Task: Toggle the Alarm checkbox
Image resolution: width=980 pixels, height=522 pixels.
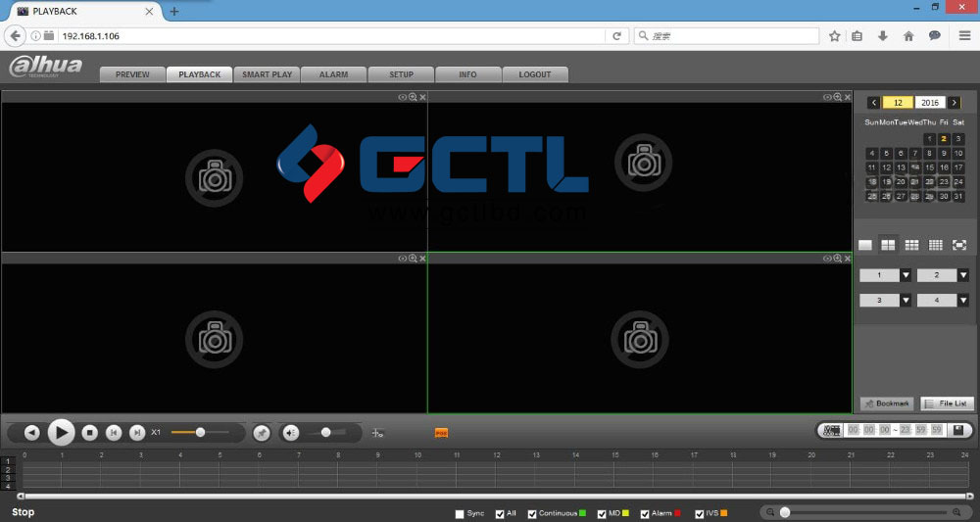Action: point(645,514)
